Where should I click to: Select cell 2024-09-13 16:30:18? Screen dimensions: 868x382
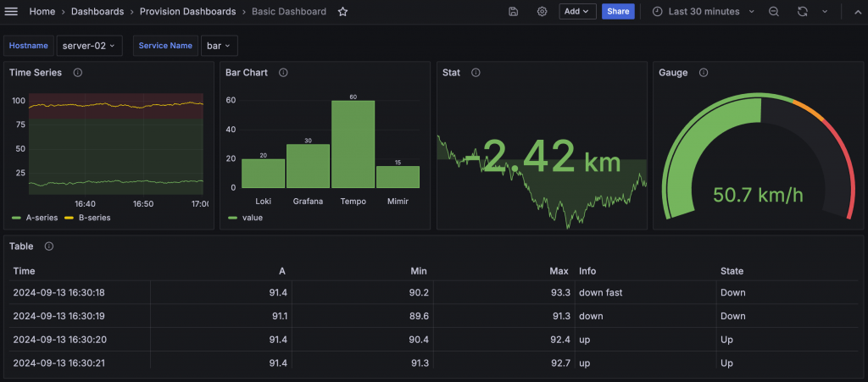pos(80,292)
